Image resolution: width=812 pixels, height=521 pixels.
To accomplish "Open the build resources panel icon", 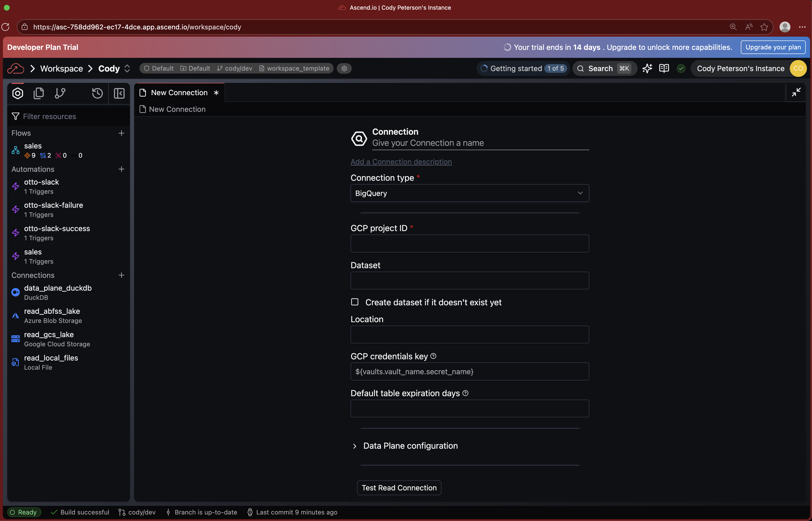I will point(18,93).
